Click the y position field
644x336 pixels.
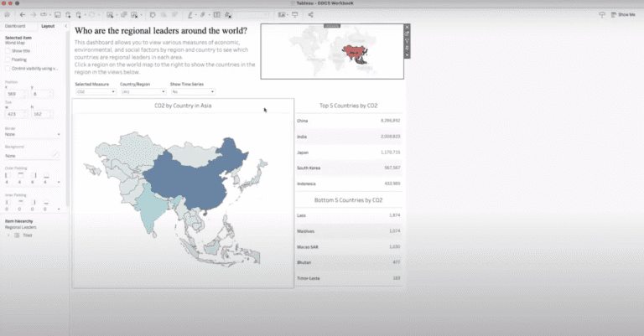[42, 94]
